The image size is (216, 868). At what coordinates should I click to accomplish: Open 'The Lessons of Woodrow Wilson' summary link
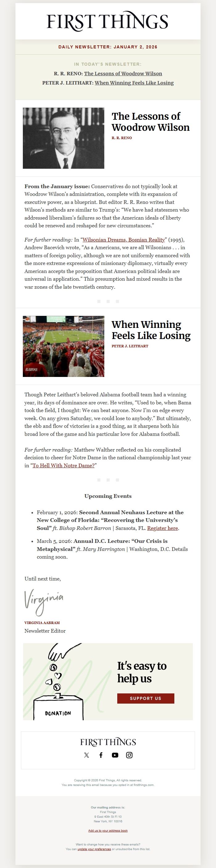click(123, 73)
